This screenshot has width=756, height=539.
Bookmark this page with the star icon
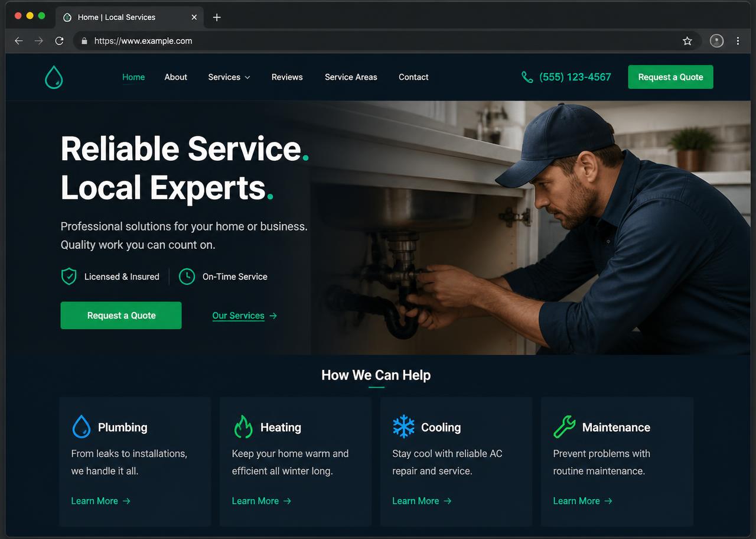[x=687, y=41]
